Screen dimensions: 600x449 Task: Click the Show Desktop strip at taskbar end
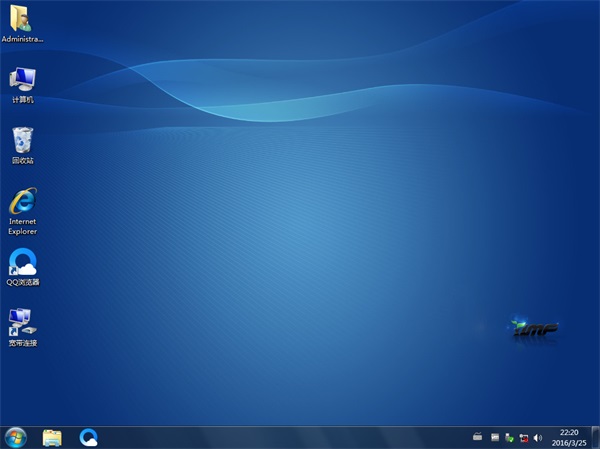click(x=596, y=437)
